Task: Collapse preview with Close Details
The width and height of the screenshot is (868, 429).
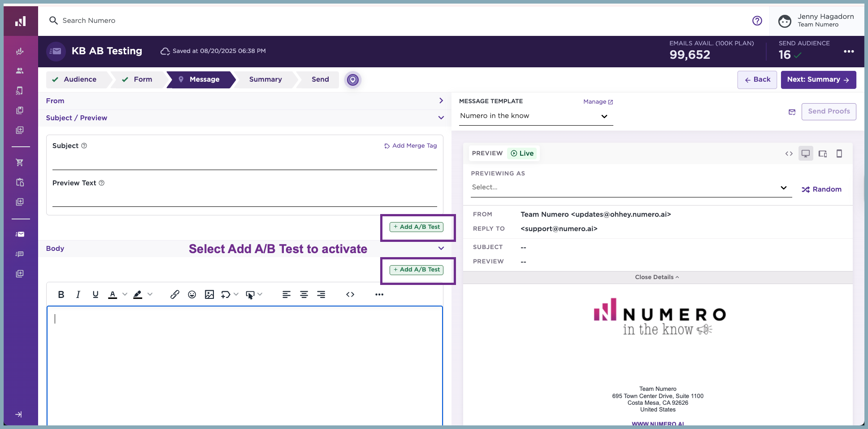Action: coord(657,277)
